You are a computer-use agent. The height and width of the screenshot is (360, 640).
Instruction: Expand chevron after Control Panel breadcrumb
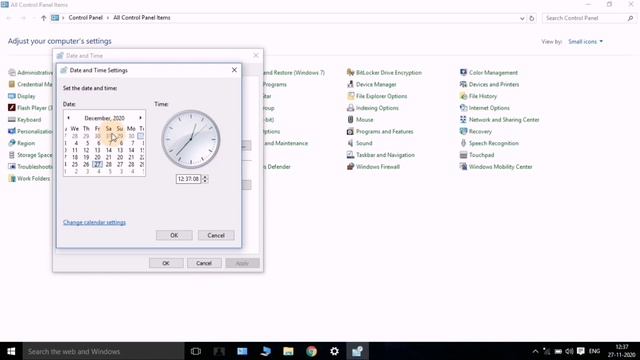pyautogui.click(x=108, y=18)
